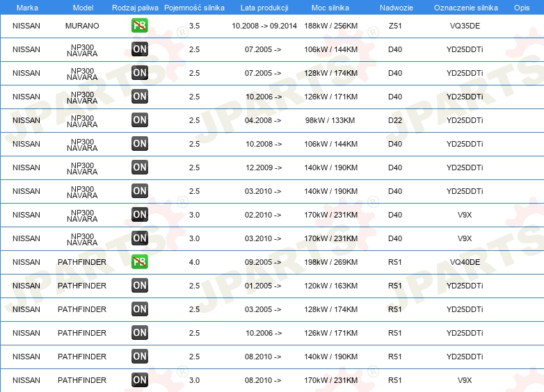Click the Oznaczenie silnika column header
This screenshot has height=392, width=544.
coord(465,8)
